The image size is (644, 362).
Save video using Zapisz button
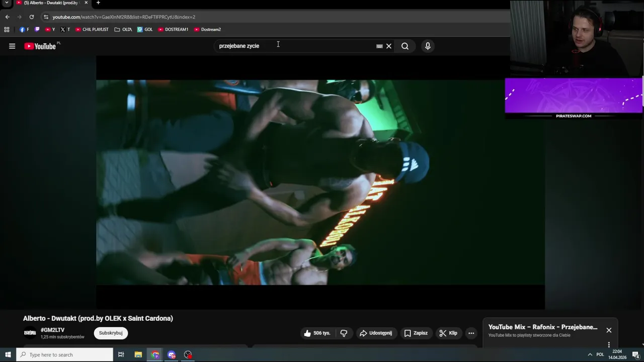[416, 333]
